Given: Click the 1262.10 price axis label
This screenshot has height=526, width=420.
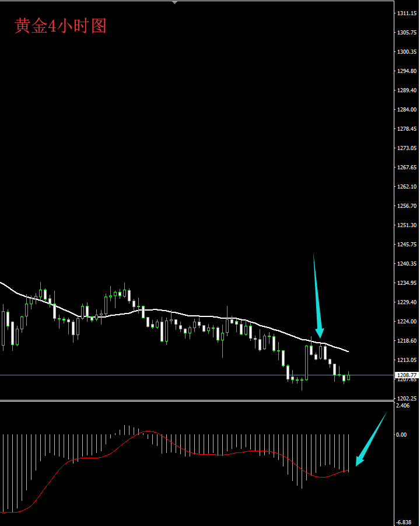Looking at the screenshot, I should tap(407, 186).
